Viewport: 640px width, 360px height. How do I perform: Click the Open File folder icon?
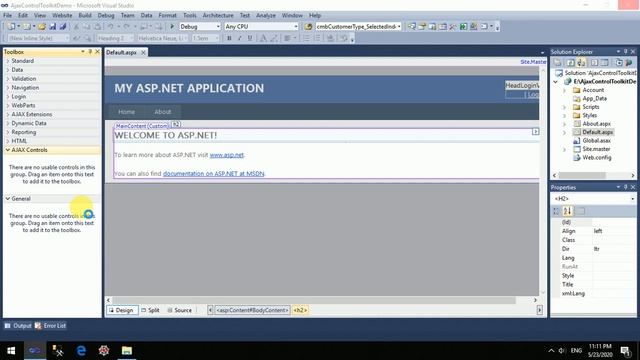[x=41, y=27]
